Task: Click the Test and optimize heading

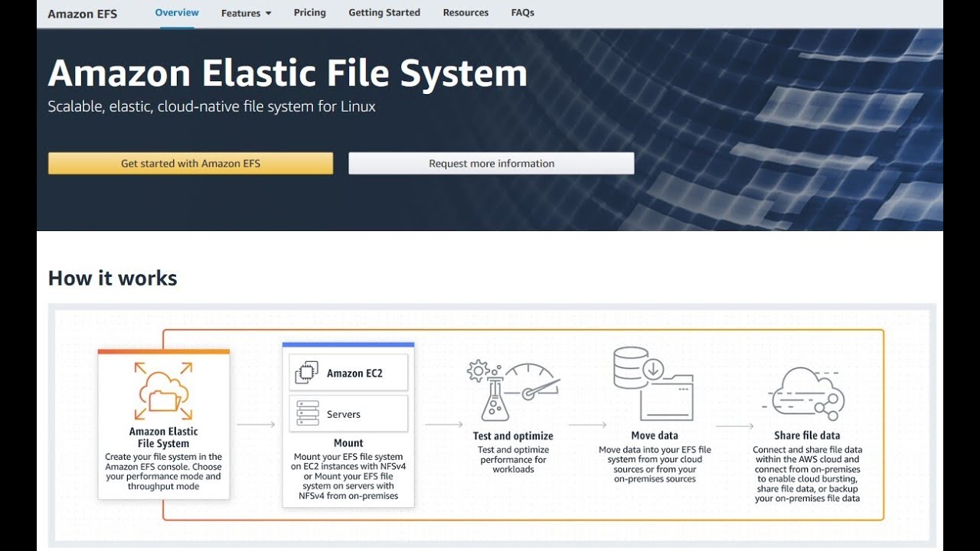Action: tap(513, 436)
